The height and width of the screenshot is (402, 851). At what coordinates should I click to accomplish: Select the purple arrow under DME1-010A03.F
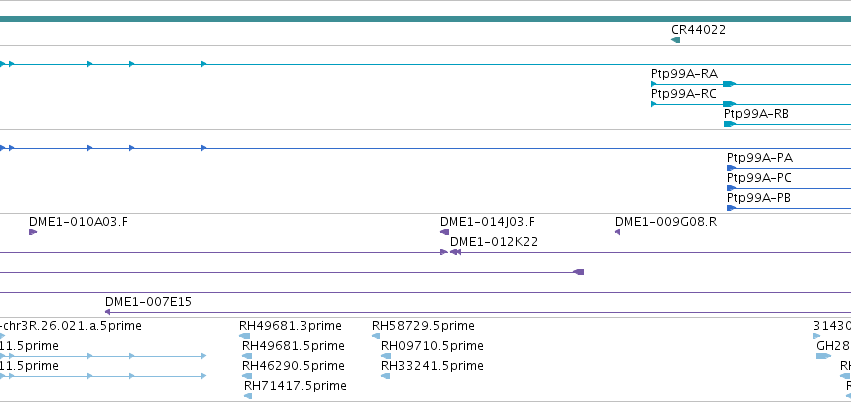33,232
